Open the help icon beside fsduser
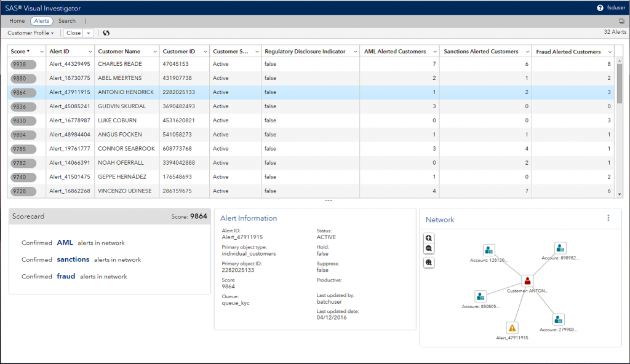Viewport: 630px width, 364px height. pos(600,8)
